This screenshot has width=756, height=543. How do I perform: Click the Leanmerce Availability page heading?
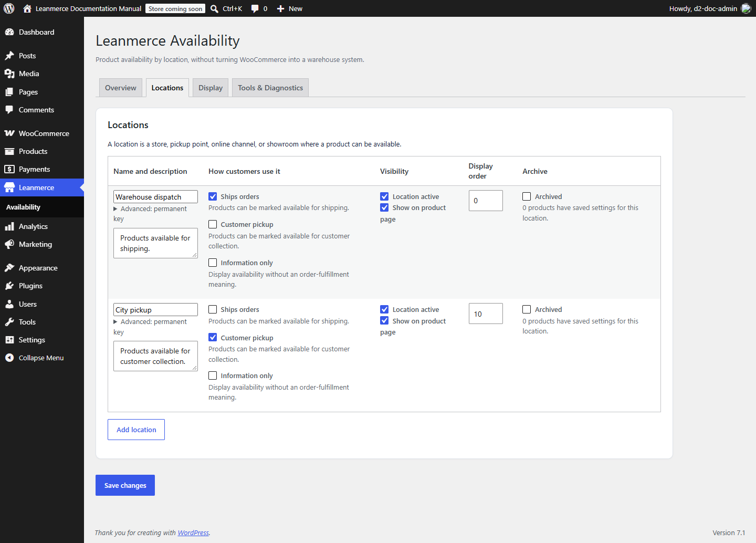tap(167, 40)
